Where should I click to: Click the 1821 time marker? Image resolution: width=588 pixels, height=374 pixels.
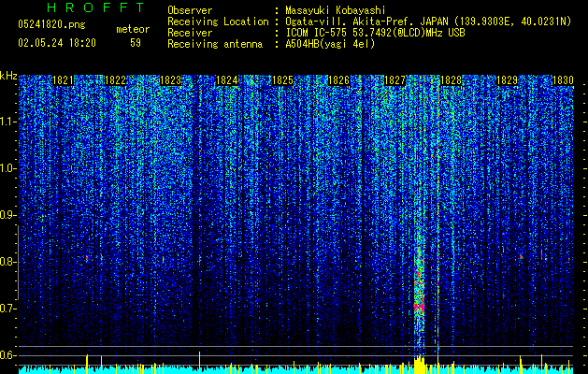point(63,80)
